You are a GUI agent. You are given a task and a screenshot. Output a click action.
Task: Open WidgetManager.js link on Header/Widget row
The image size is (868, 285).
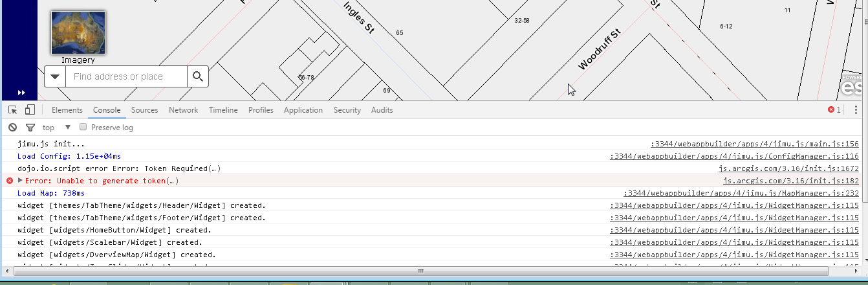[734, 205]
